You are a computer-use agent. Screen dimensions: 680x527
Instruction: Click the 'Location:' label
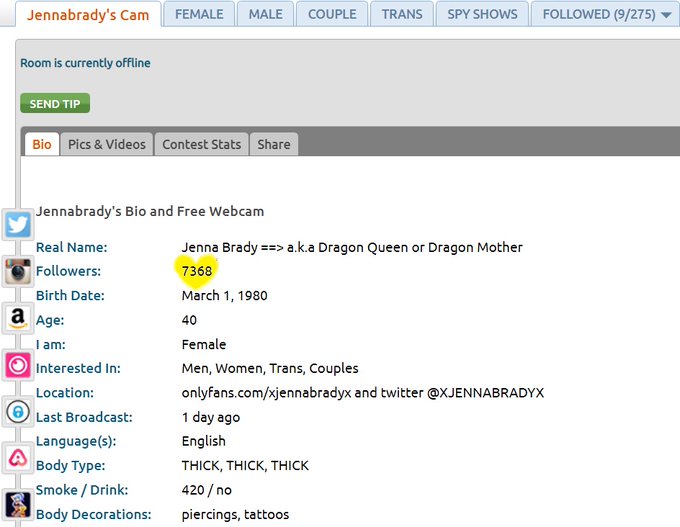pos(65,393)
